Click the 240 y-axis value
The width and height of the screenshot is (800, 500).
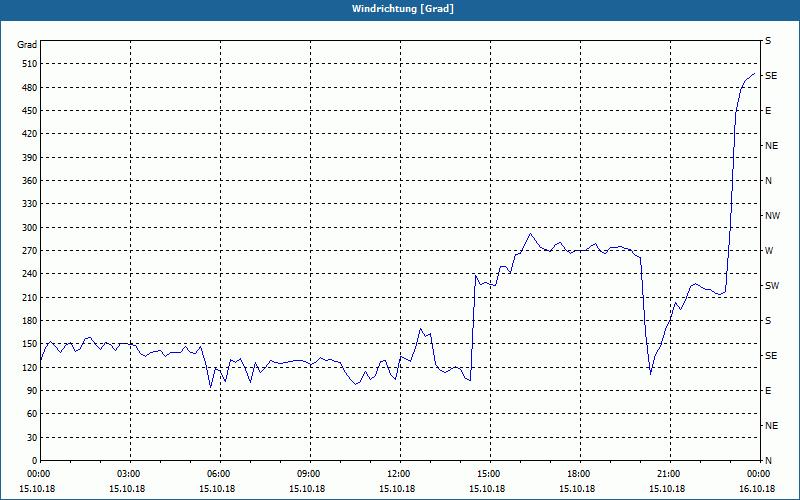[30, 274]
